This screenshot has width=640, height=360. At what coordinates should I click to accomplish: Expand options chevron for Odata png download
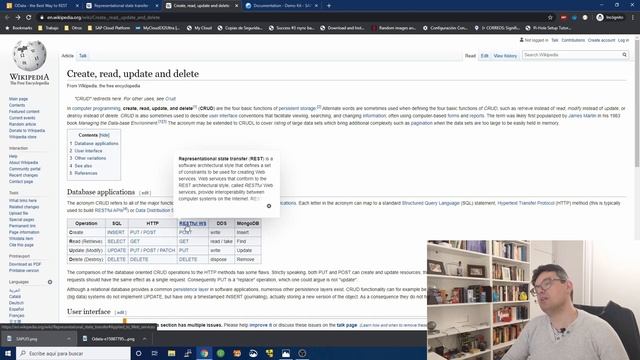click(x=144, y=339)
